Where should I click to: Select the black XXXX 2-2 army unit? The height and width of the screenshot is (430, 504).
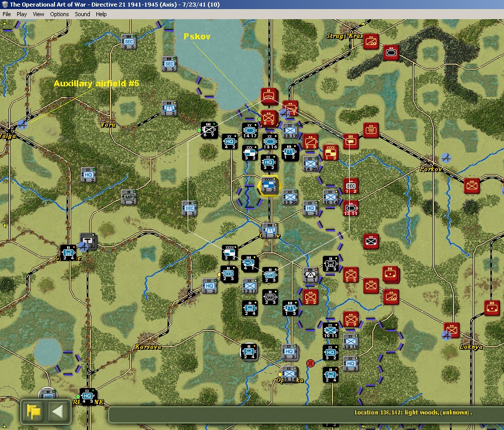230,253
